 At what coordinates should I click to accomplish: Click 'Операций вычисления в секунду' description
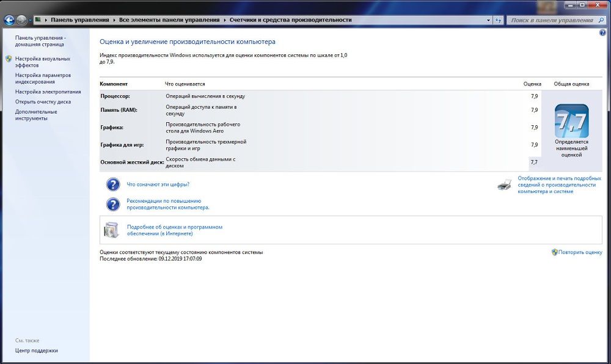(205, 96)
